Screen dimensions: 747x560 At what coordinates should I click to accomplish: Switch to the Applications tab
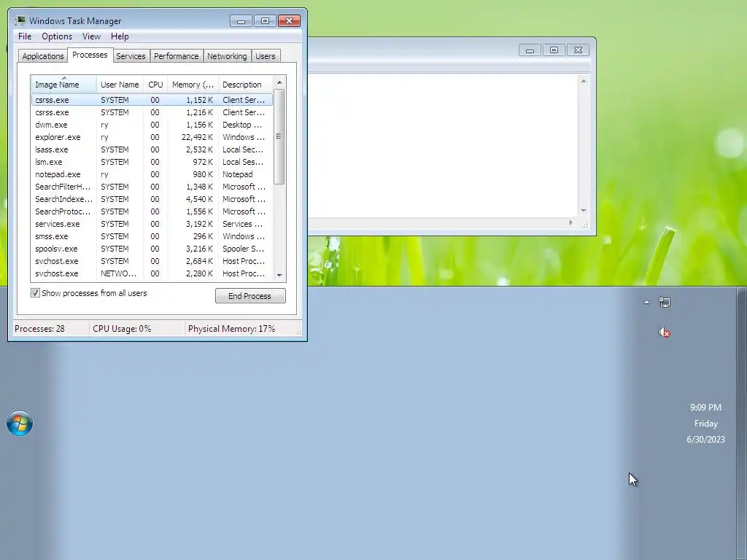point(42,55)
